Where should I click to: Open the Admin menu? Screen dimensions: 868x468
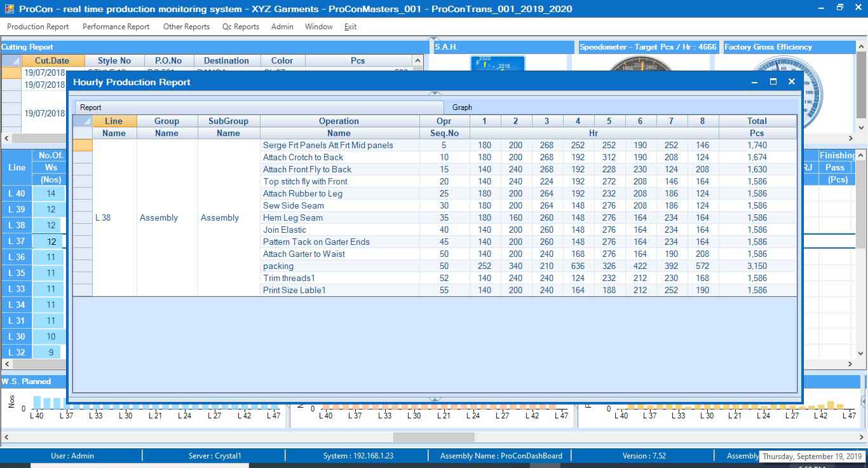[282, 27]
